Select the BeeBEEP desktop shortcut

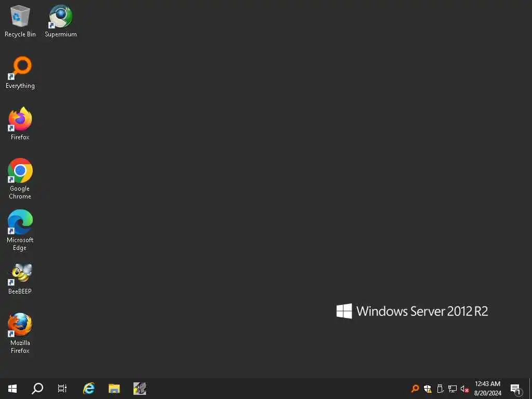click(20, 279)
